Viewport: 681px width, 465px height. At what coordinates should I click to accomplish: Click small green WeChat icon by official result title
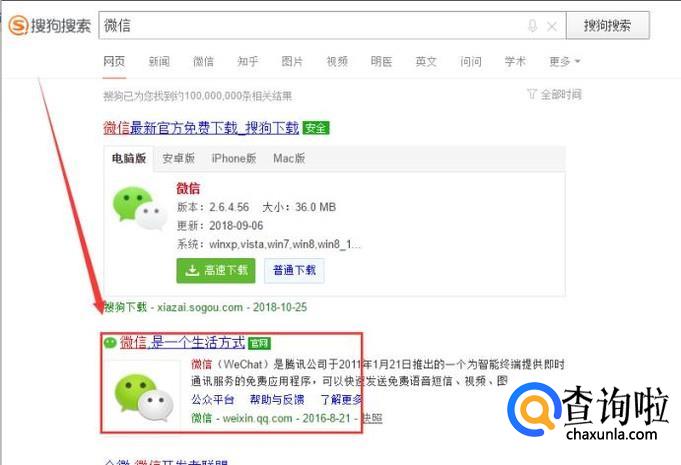110,343
